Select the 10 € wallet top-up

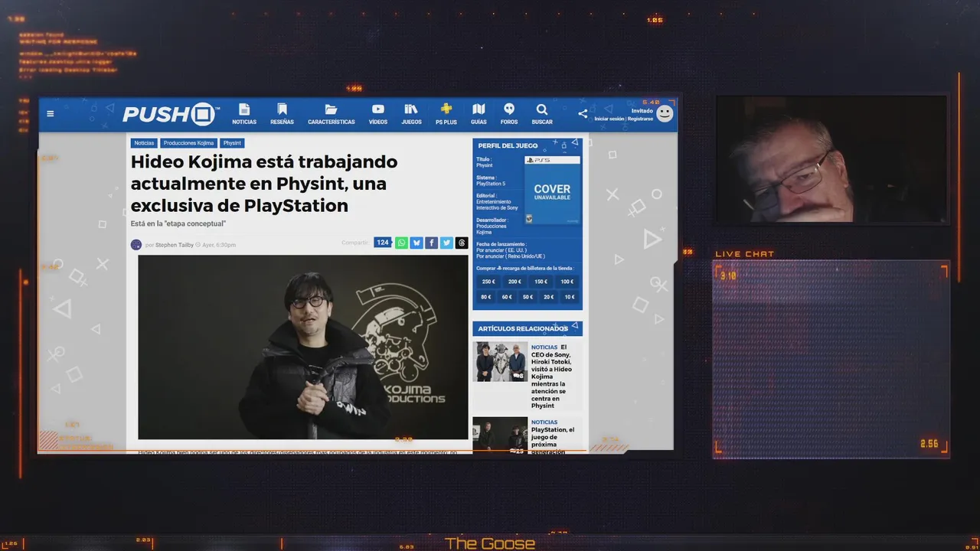569,297
